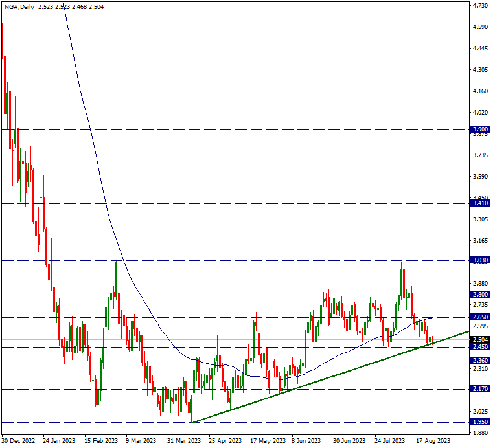Viewport: 495px width, 448px height.
Task: Click the current price 2.504 label
Action: click(x=480, y=340)
